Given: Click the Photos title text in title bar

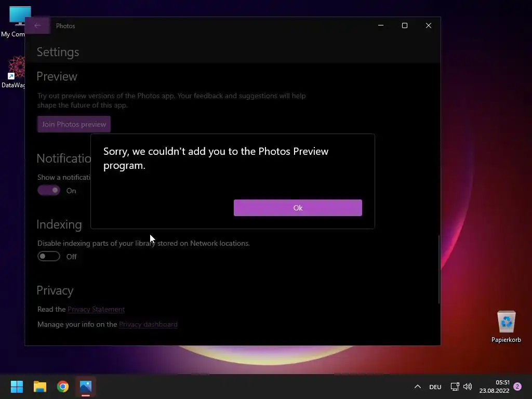Looking at the screenshot, I should coord(65,26).
